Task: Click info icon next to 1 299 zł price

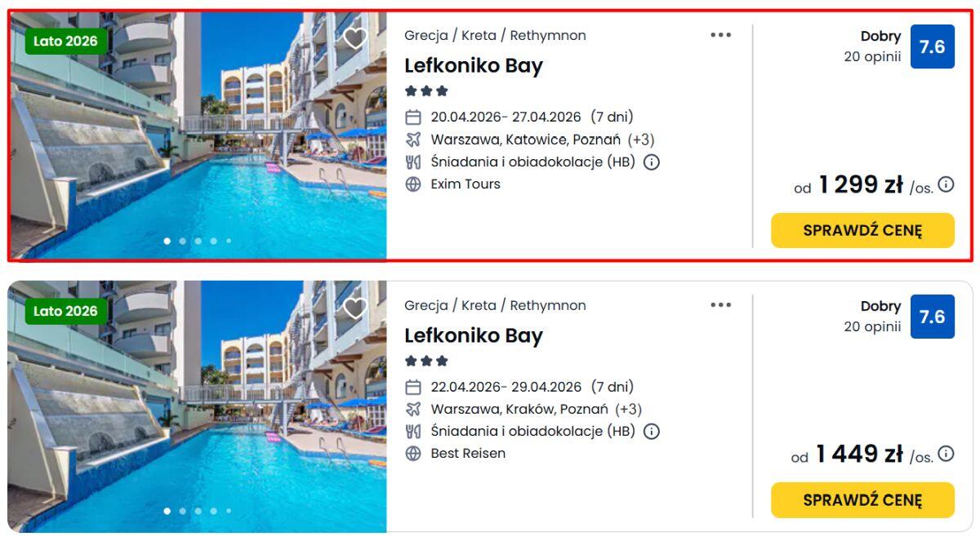Action: coord(946,184)
